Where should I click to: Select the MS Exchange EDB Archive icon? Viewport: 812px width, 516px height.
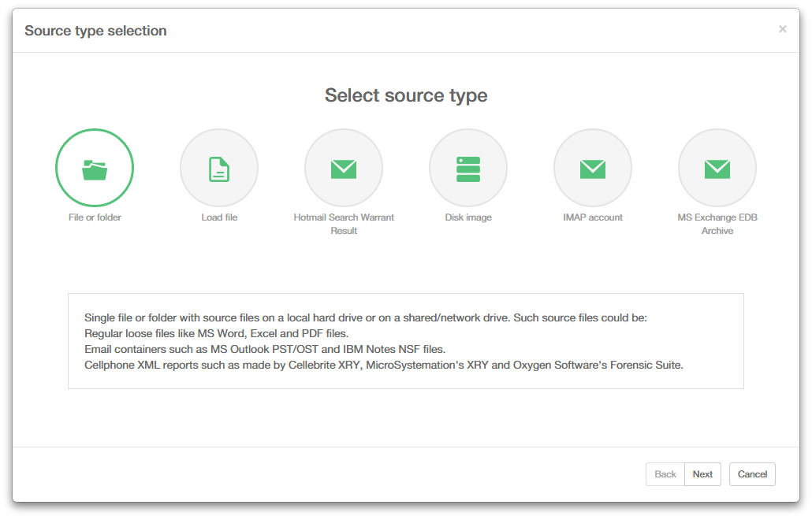tap(717, 168)
